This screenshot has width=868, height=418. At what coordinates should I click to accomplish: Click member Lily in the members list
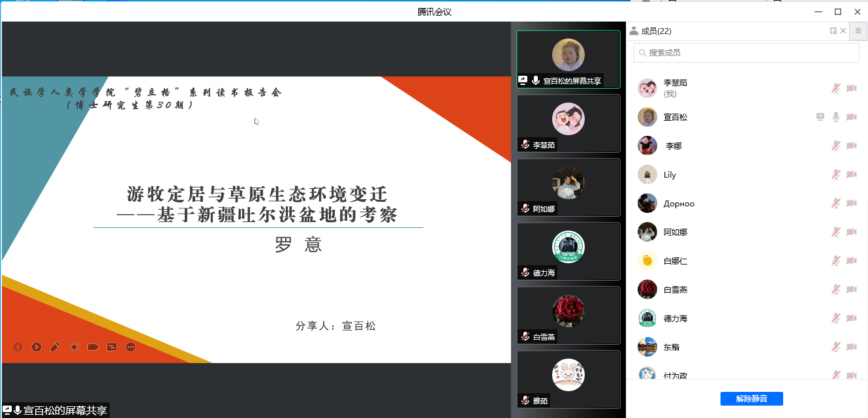click(x=670, y=175)
